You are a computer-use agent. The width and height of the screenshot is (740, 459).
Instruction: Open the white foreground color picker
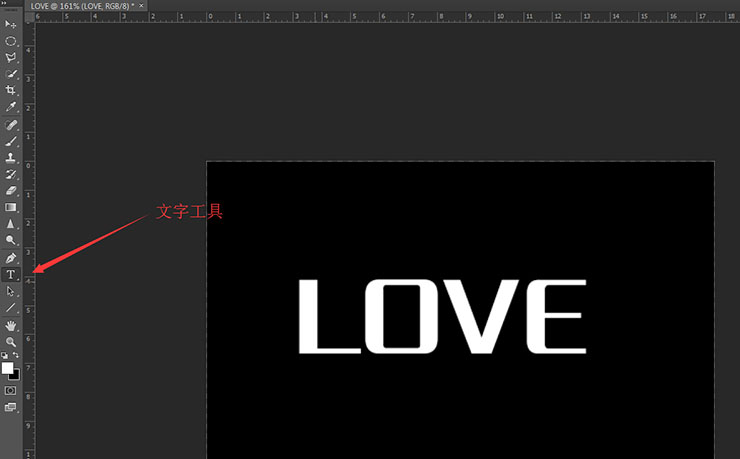click(x=8, y=368)
